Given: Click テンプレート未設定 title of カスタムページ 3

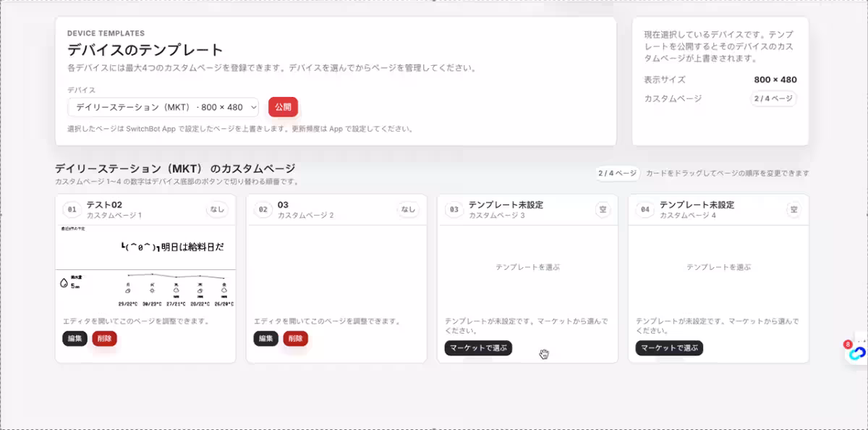Looking at the screenshot, I should tap(506, 205).
